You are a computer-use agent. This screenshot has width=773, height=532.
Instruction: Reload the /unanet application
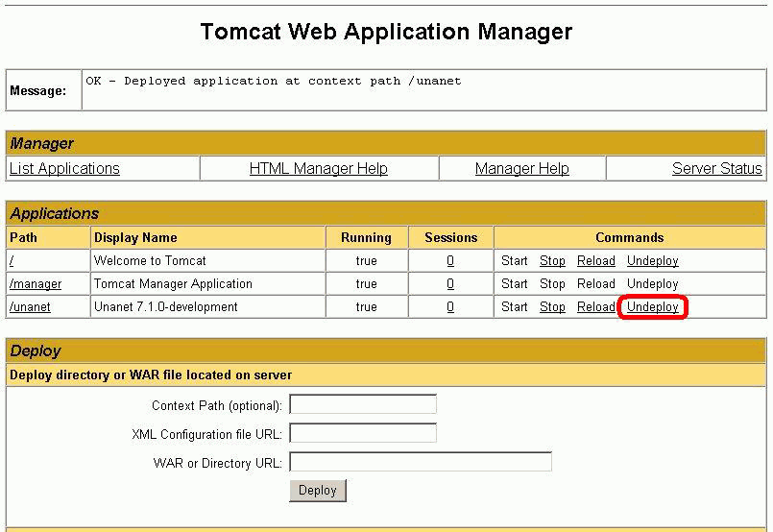(x=596, y=307)
